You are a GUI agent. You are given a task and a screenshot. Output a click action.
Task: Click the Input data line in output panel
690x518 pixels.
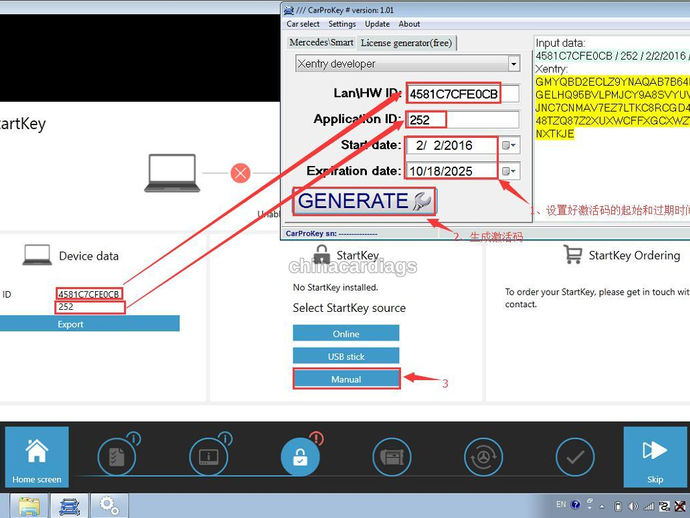click(612, 56)
